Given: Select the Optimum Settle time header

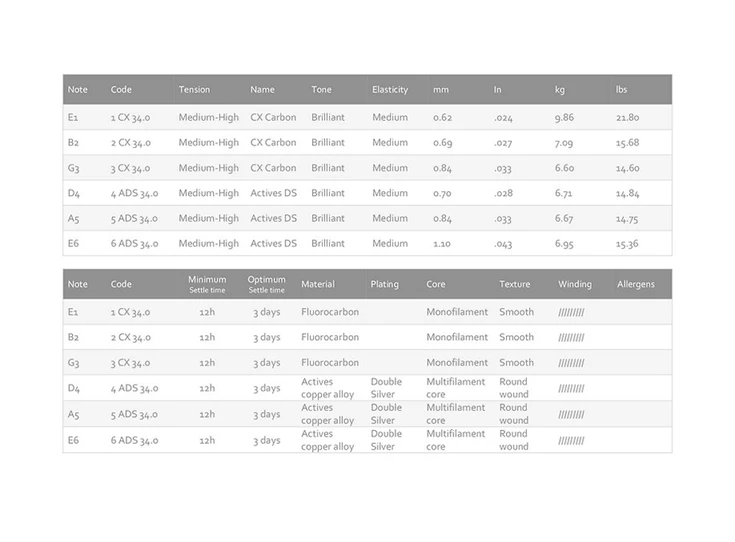Looking at the screenshot, I should click(266, 284).
